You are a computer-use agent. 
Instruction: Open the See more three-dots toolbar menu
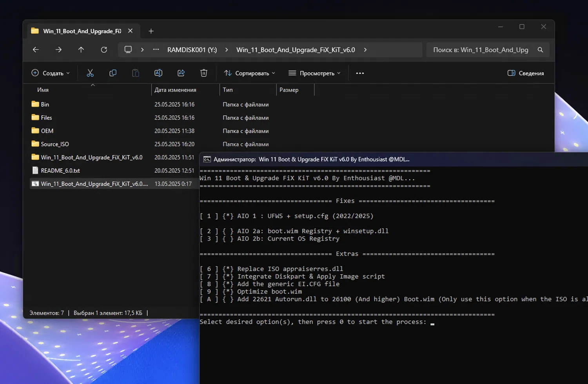click(360, 73)
